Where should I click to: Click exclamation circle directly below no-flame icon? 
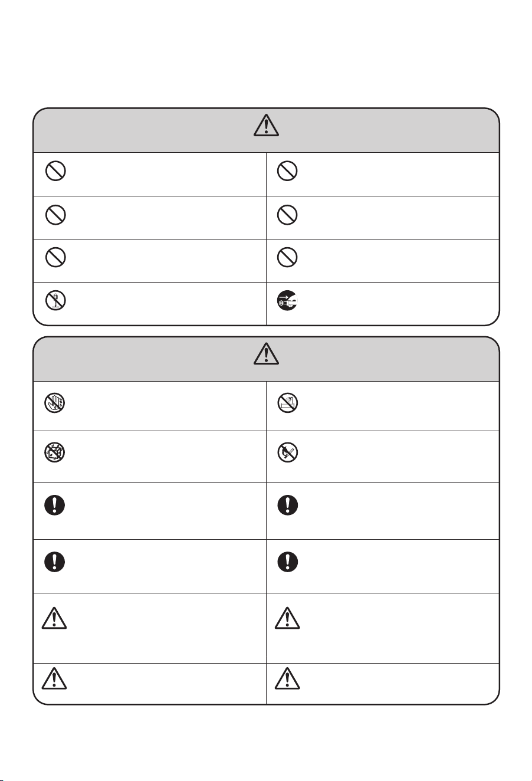(x=287, y=505)
